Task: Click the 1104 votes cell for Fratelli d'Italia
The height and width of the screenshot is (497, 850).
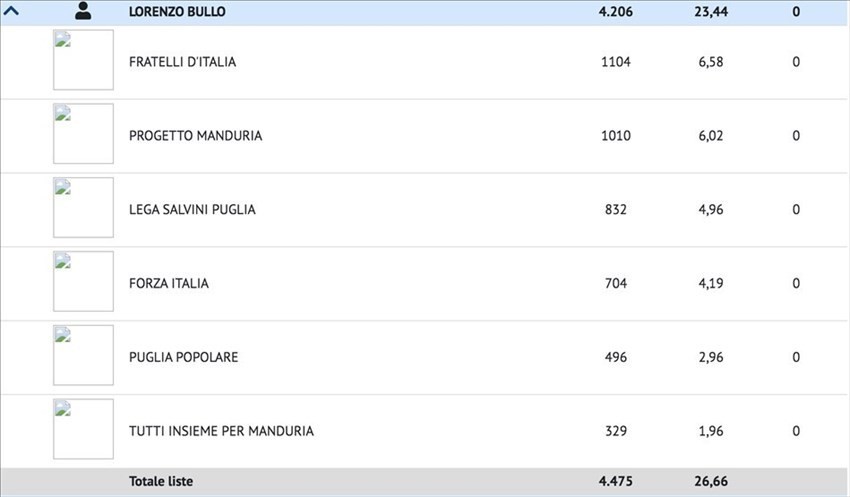Action: [616, 62]
